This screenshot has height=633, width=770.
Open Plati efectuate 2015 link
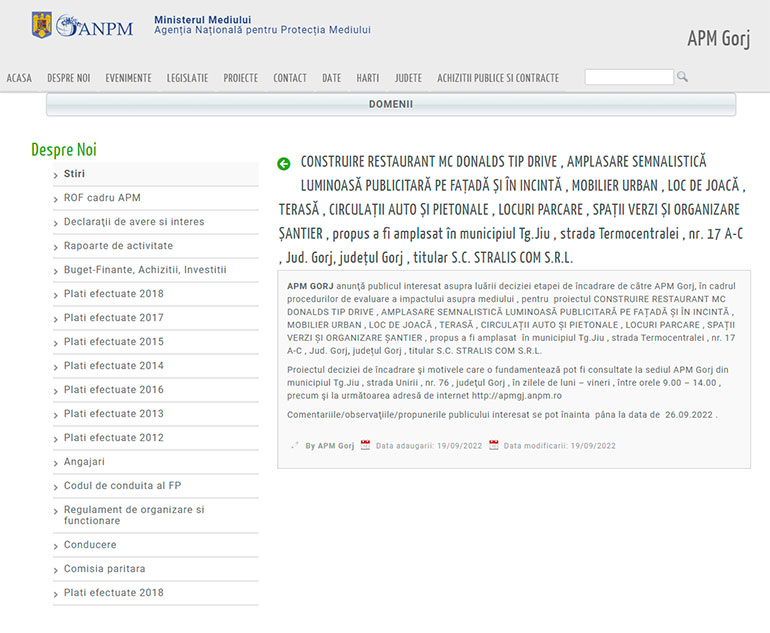pos(113,342)
